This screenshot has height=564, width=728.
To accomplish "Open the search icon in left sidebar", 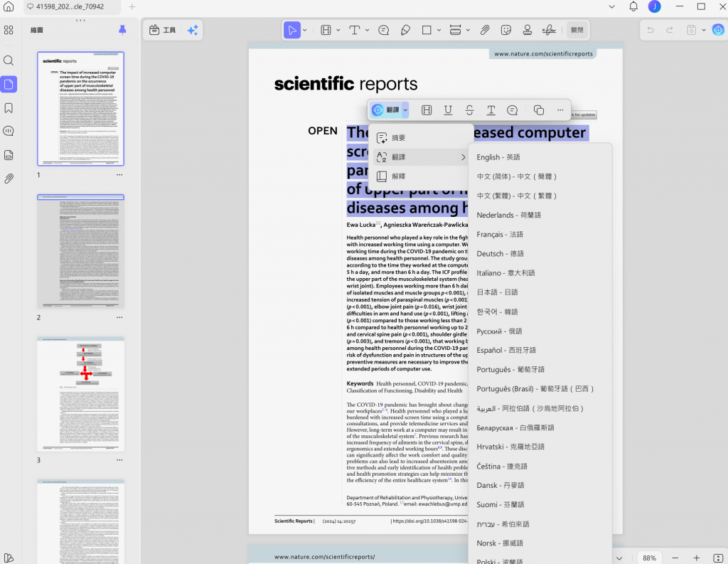I will coord(9,60).
